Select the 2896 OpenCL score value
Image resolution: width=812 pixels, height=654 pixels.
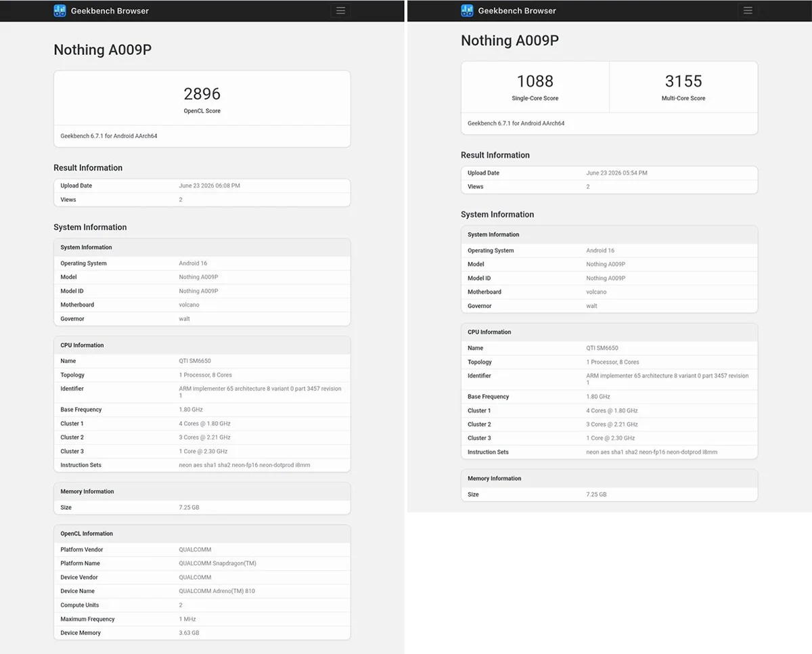[202, 93]
